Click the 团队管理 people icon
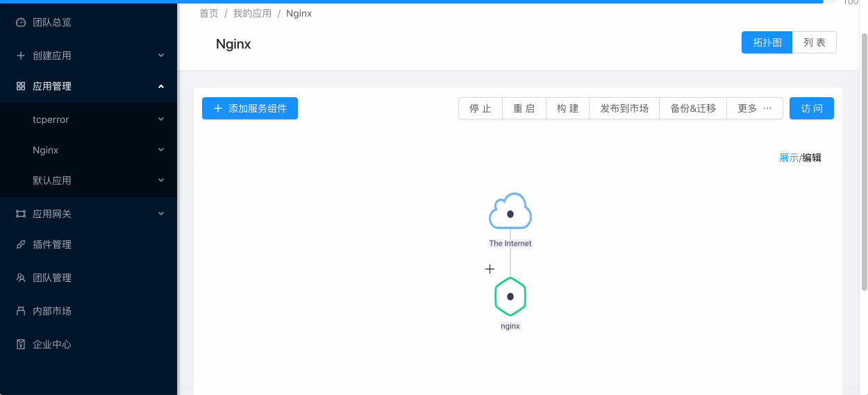The height and width of the screenshot is (395, 868). 21,278
